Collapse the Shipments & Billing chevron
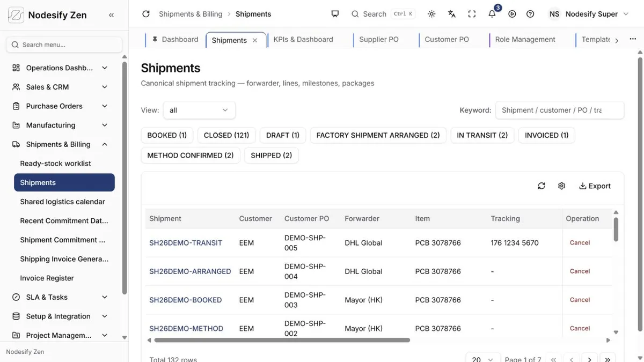Viewport: 644px width, 362px height. [x=105, y=144]
